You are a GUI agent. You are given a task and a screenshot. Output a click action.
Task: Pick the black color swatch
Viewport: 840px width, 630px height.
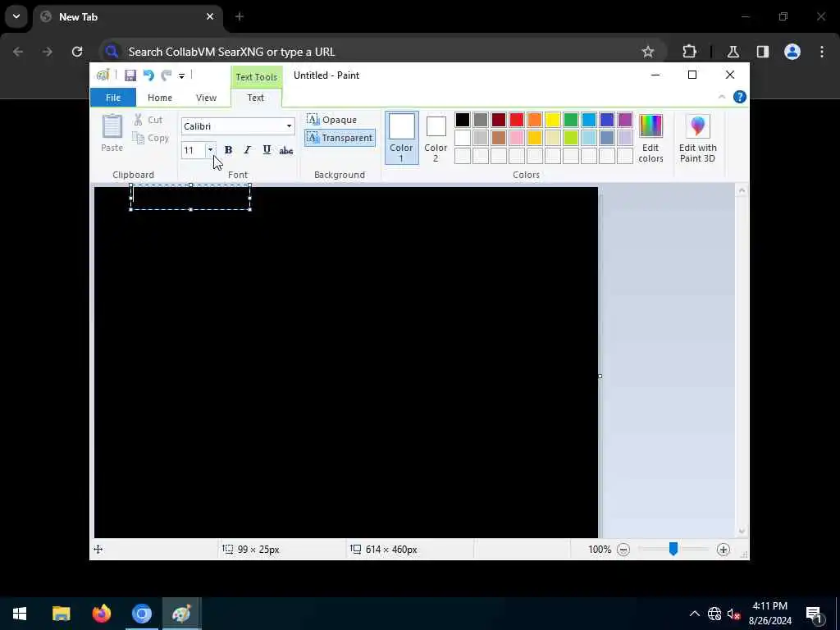pyautogui.click(x=463, y=120)
